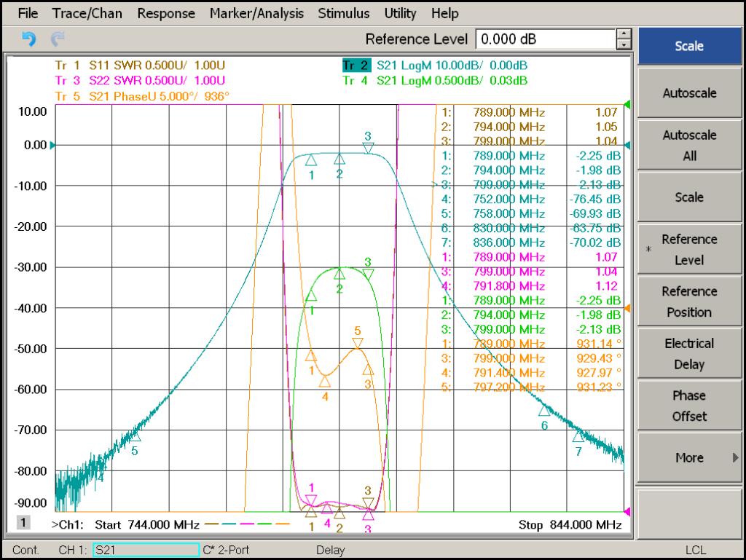746x560 pixels.
Task: Click the Phase Offset softkey
Action: [689, 406]
